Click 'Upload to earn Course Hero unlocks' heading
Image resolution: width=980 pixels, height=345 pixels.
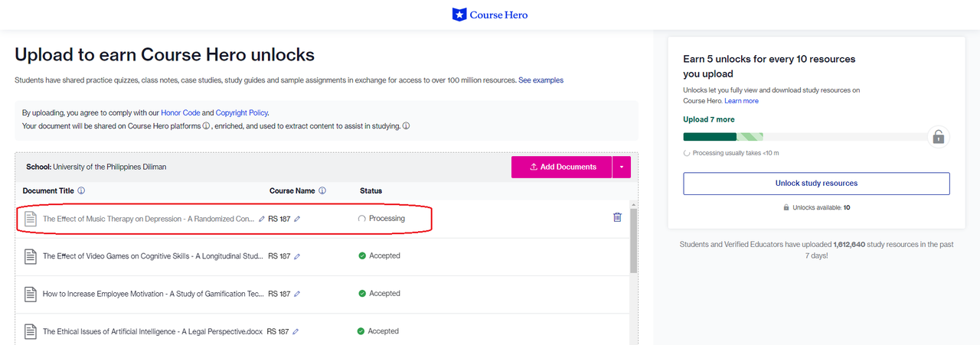165,55
